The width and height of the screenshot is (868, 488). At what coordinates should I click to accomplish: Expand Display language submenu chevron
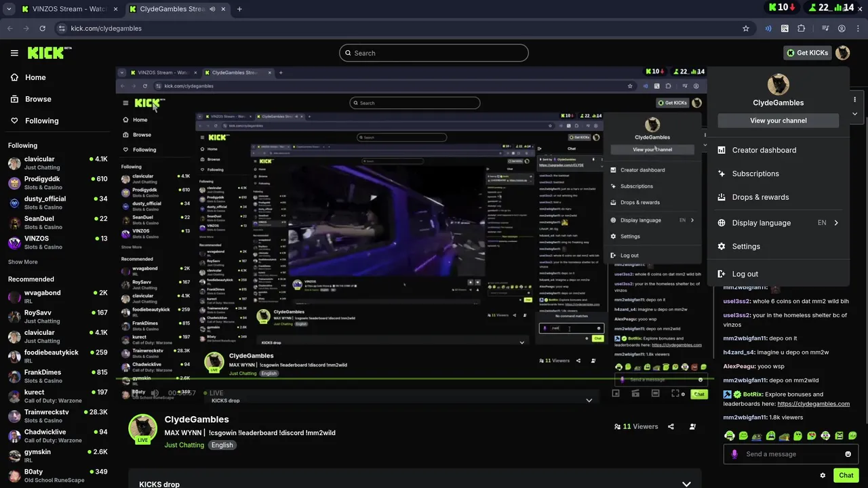[836, 223]
